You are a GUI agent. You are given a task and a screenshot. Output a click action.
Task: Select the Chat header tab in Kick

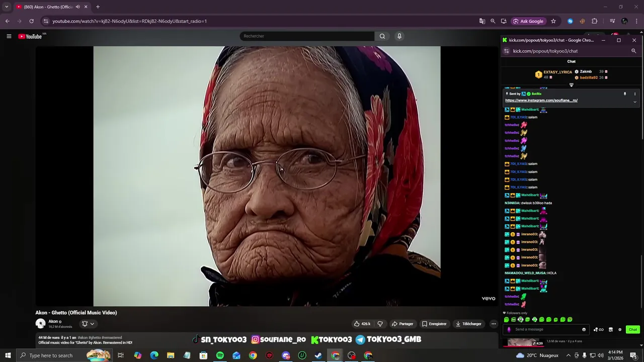(572, 61)
